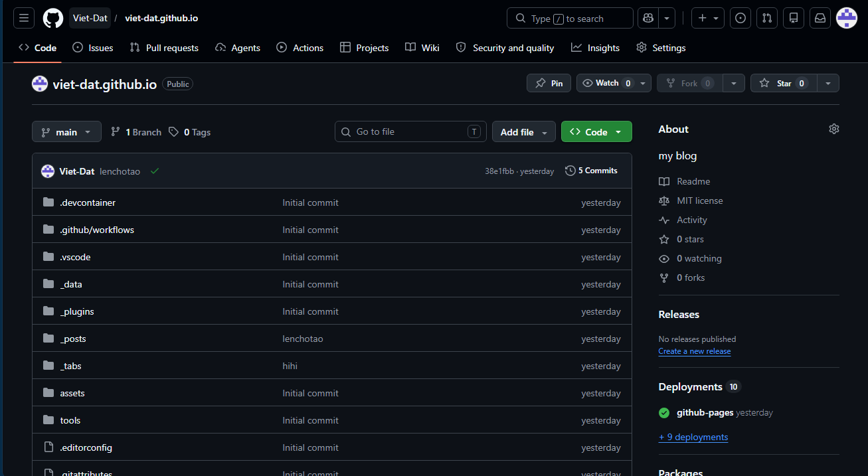Pin this repository
Screen dimensions: 868x476
click(549, 83)
